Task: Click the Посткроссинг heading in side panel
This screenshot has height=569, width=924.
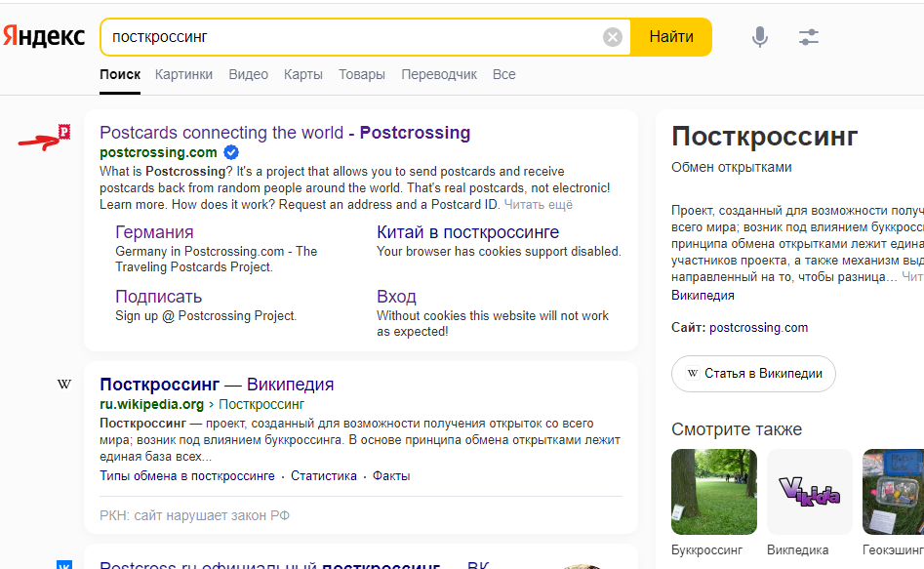Action: coord(764,137)
